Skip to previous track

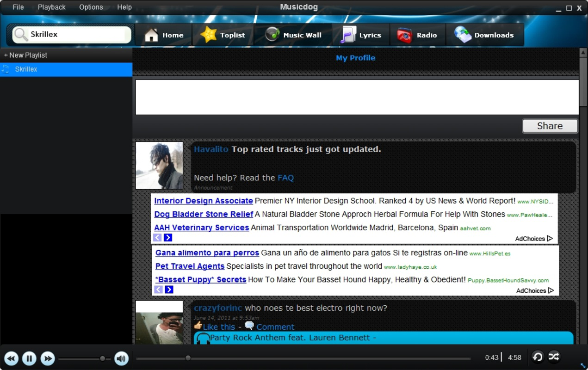12,358
